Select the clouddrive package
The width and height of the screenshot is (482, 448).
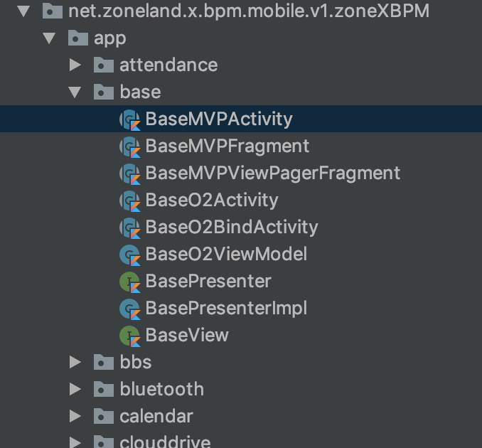pyautogui.click(x=165, y=442)
